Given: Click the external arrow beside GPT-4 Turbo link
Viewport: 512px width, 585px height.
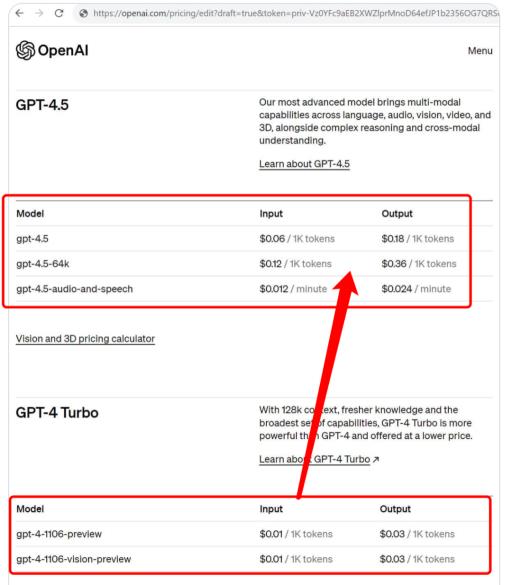Looking at the screenshot, I should 376,459.
